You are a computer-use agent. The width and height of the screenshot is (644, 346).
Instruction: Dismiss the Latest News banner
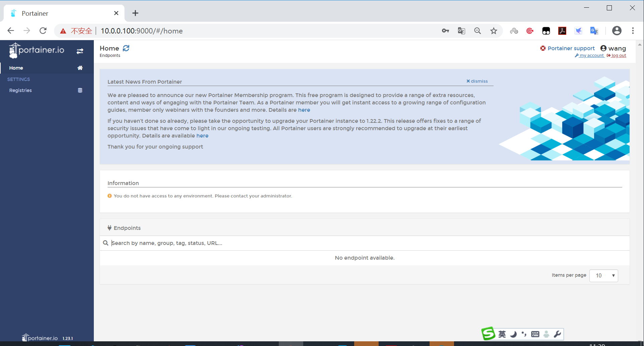tap(477, 81)
